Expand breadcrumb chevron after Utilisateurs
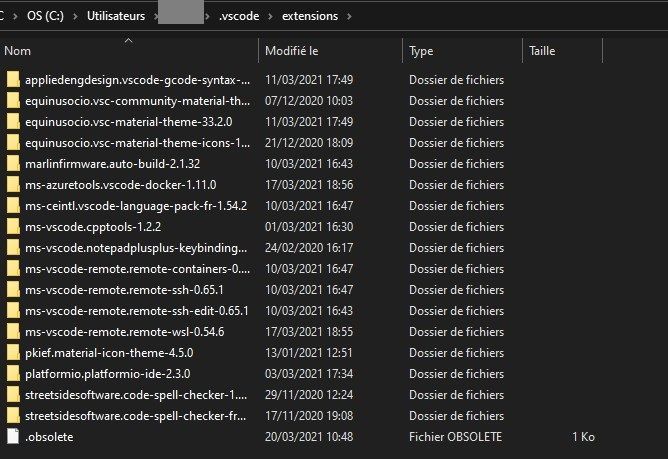 tap(152, 17)
